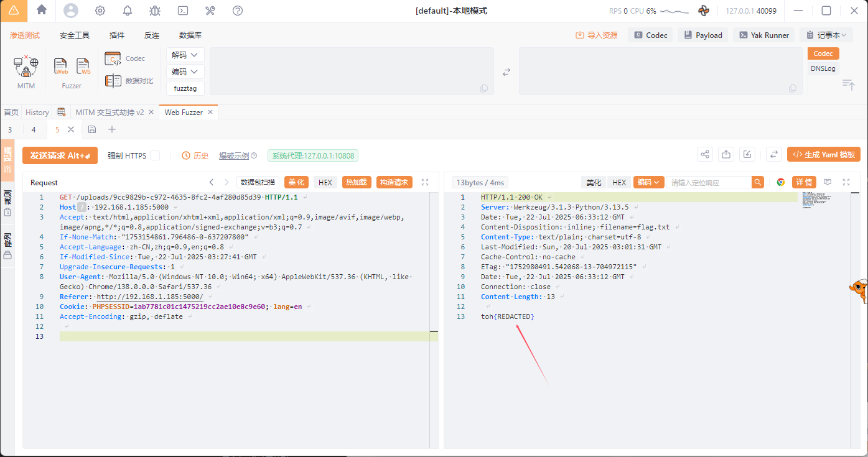Viewport: 868px width, 457px height.
Task: Open the 插件 menu
Action: tap(117, 35)
